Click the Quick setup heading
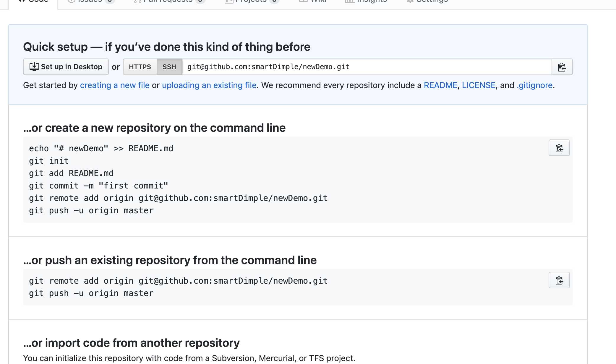 pyautogui.click(x=167, y=47)
